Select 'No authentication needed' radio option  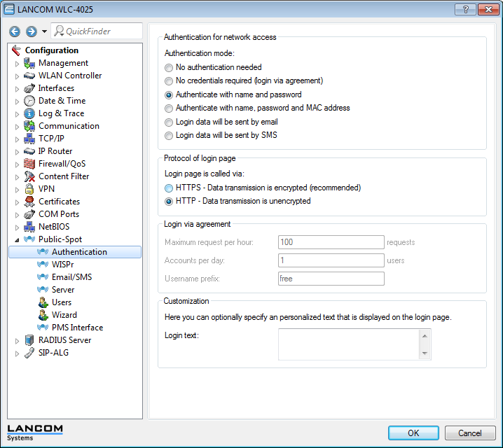pos(168,68)
